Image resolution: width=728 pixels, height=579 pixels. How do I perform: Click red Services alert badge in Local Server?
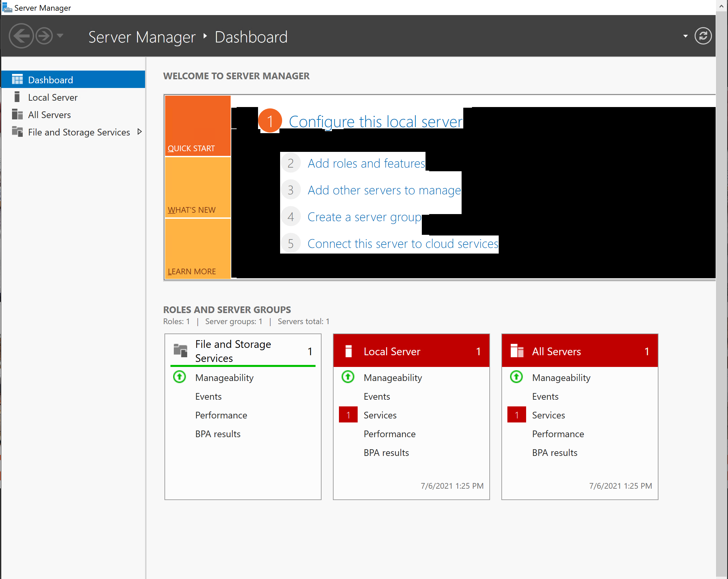pos(348,415)
